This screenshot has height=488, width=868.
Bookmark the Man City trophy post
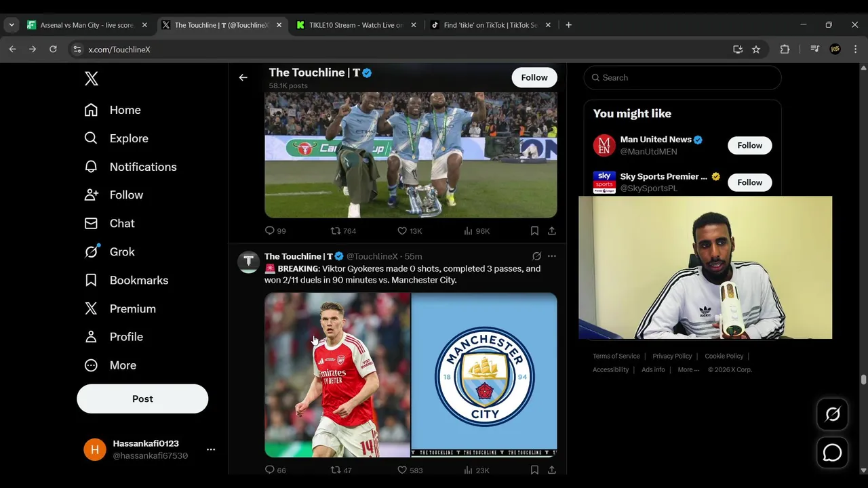tap(534, 230)
